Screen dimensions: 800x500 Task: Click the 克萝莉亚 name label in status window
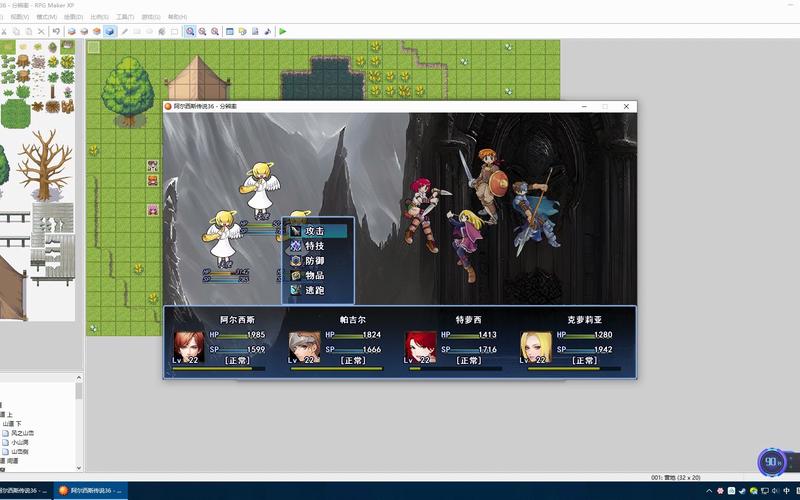click(x=585, y=320)
